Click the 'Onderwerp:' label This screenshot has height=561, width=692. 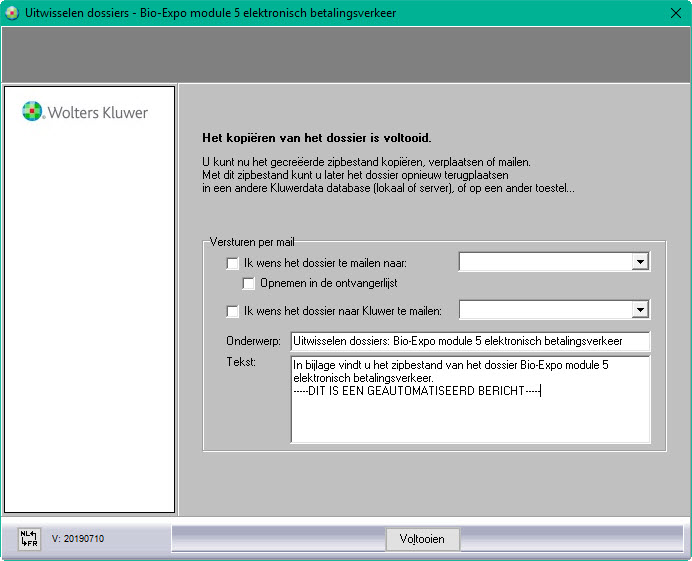[x=254, y=342]
